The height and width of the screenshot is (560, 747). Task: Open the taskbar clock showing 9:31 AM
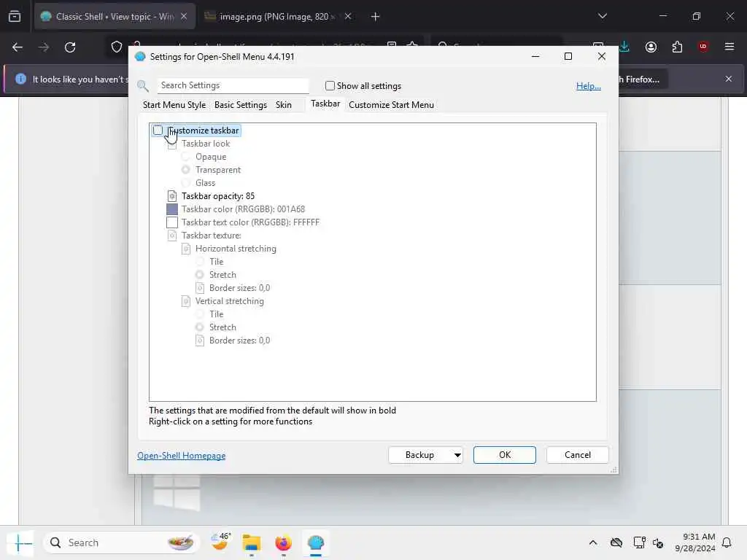[x=695, y=542]
